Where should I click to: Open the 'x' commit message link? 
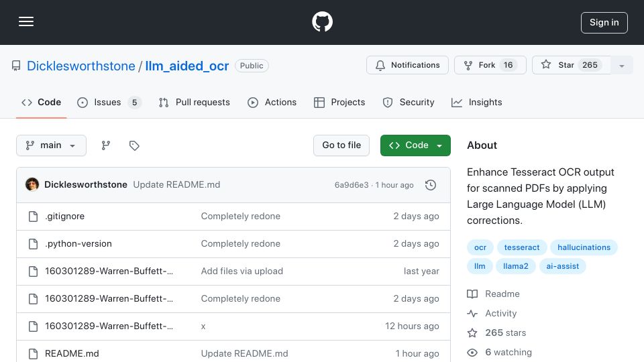tap(203, 326)
